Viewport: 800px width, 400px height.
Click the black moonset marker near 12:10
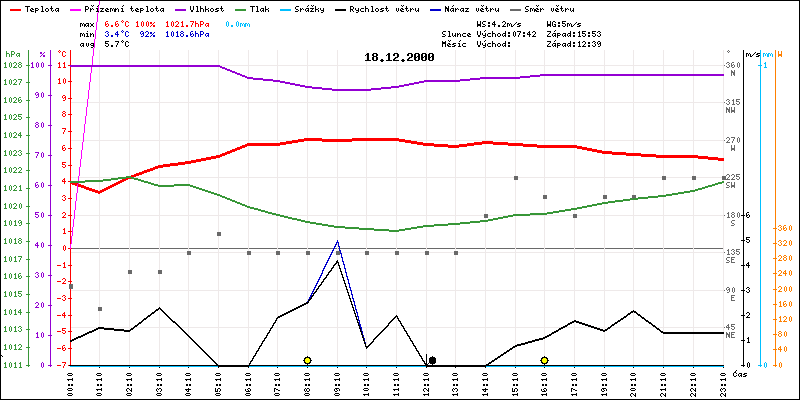pyautogui.click(x=432, y=360)
